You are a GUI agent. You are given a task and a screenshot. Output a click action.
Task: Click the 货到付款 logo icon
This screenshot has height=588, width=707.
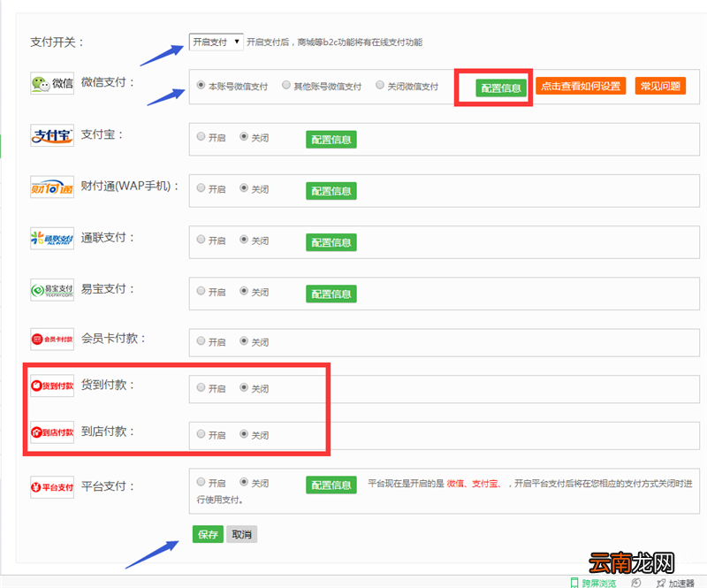coord(52,386)
